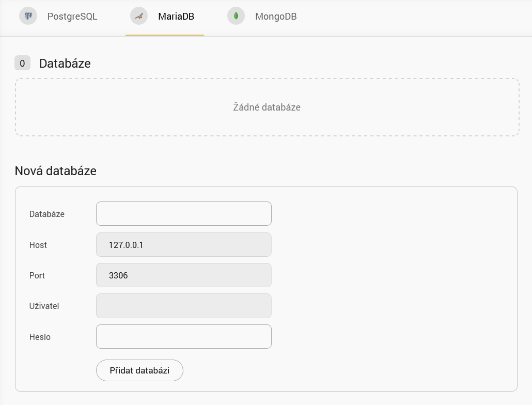Click the Databáze section heading
Screen dimensions: 532x405
tap(65, 64)
